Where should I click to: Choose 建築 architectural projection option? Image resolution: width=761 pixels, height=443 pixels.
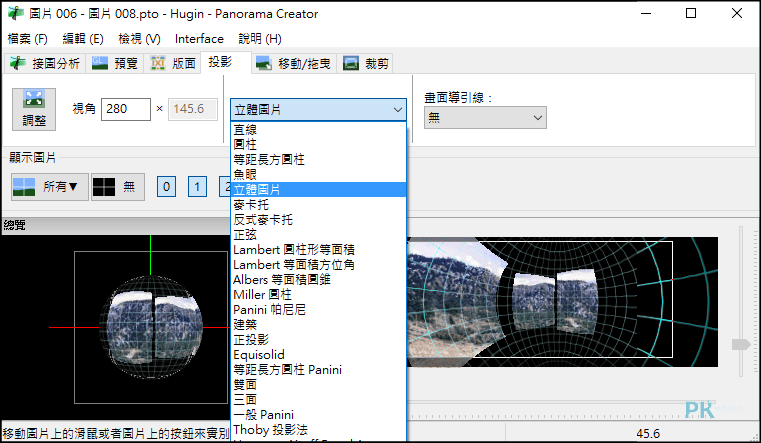pos(318,325)
